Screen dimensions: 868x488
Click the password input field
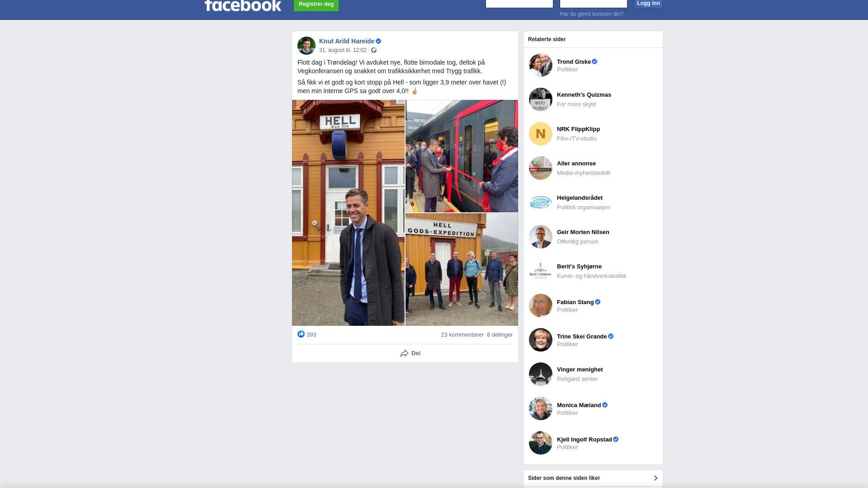(x=594, y=4)
